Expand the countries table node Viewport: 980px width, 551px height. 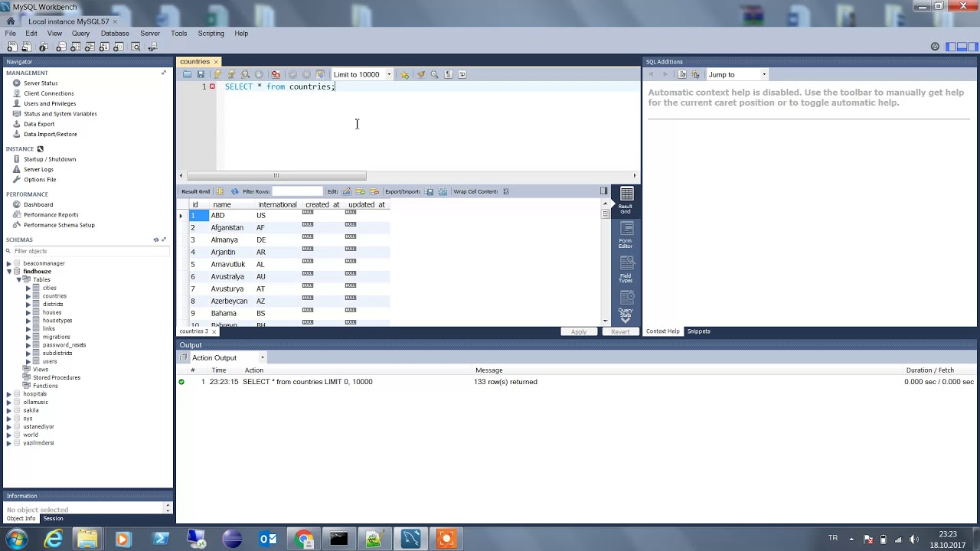coord(28,296)
